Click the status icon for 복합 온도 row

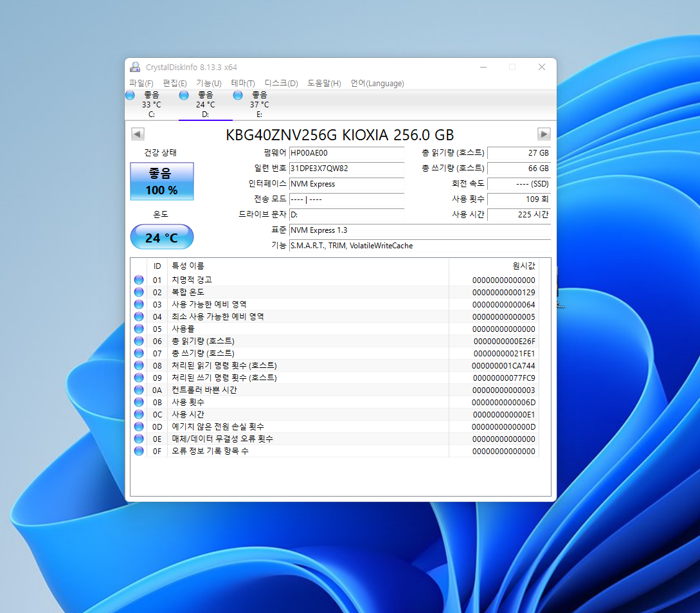139,292
